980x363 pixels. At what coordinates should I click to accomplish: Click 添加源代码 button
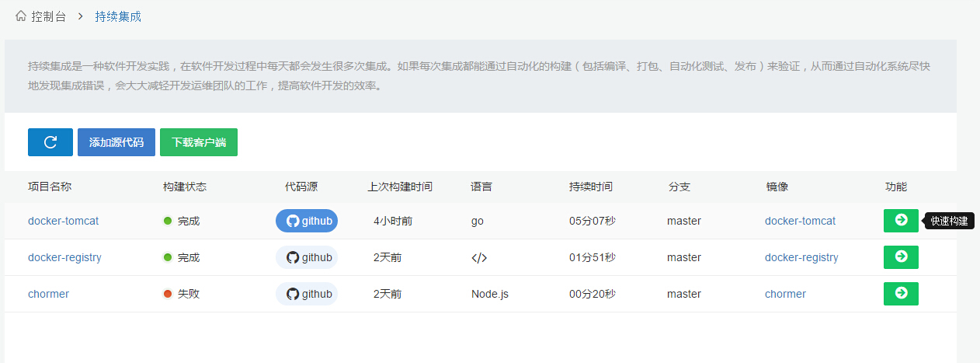tap(116, 142)
